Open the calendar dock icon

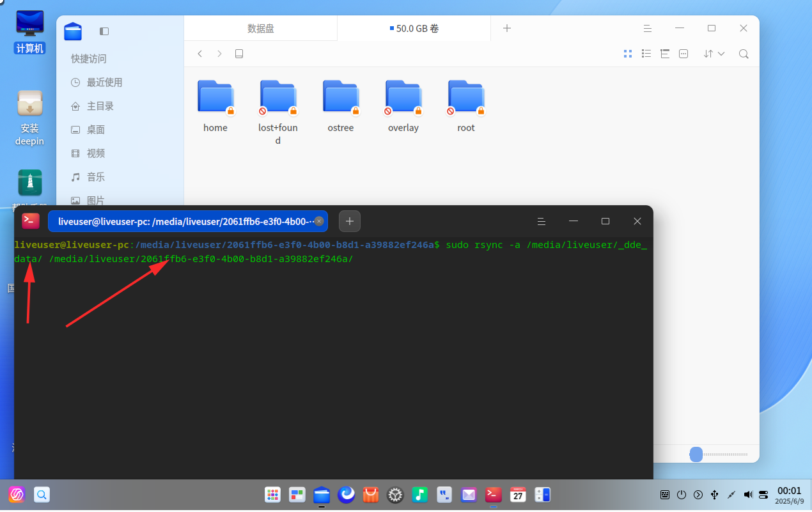pyautogui.click(x=518, y=494)
